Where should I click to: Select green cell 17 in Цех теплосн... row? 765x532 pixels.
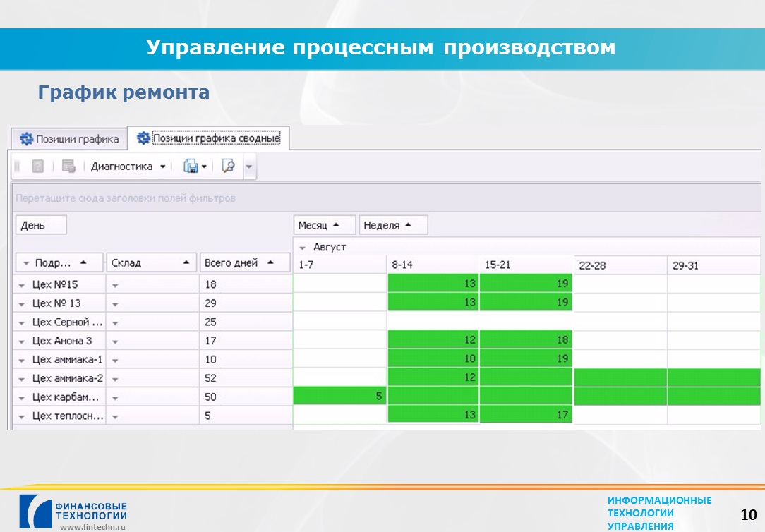point(526,414)
